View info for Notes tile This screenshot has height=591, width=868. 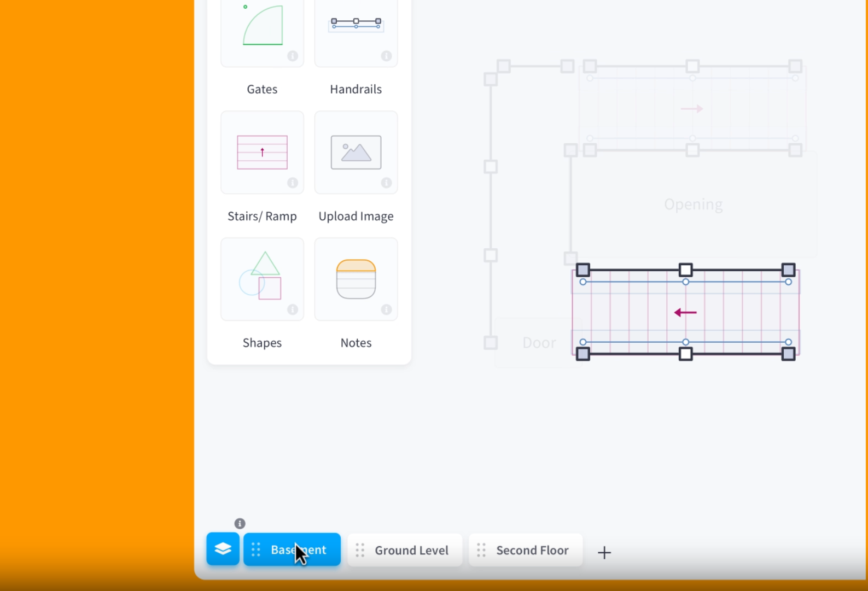coord(386,309)
